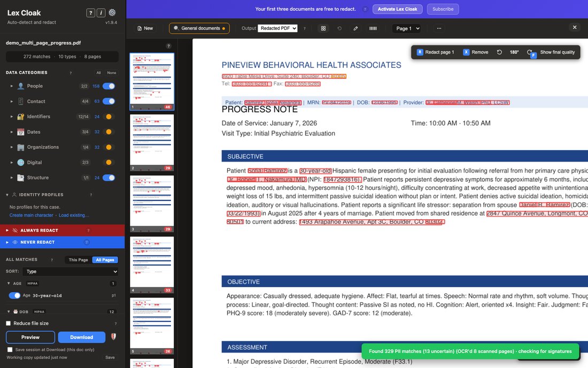The height and width of the screenshot is (368, 588).
Task: Expand the Dates category arrow
Action: (12, 132)
